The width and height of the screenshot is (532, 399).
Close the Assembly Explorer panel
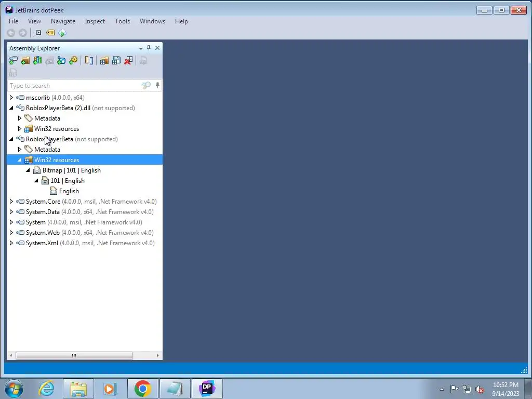tap(157, 48)
